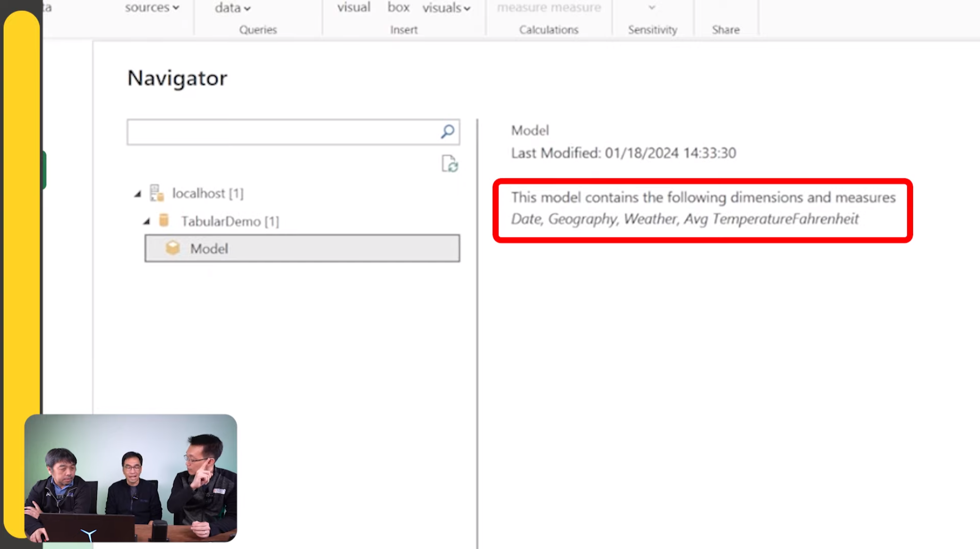The height and width of the screenshot is (549, 980).
Task: Open the more visuals dropdown
Action: pyautogui.click(x=446, y=8)
